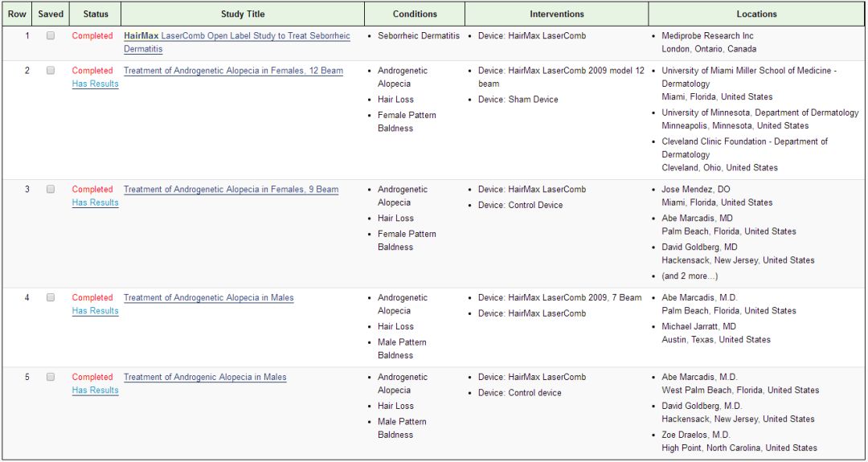Select the Saved checkbox for row 3

coord(51,190)
